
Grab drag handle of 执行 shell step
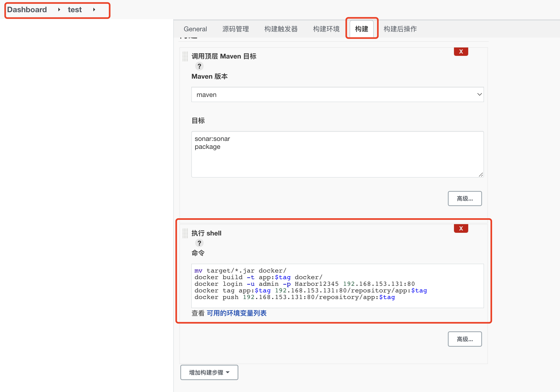click(185, 233)
